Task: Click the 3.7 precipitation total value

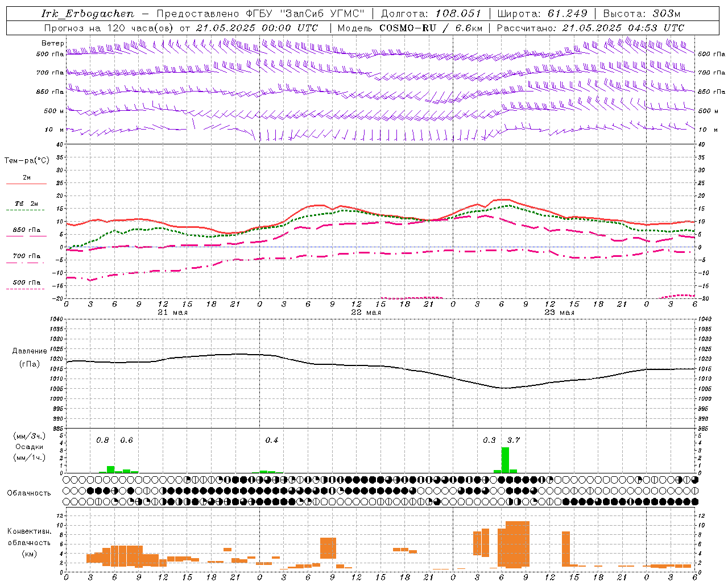Action: (x=514, y=440)
